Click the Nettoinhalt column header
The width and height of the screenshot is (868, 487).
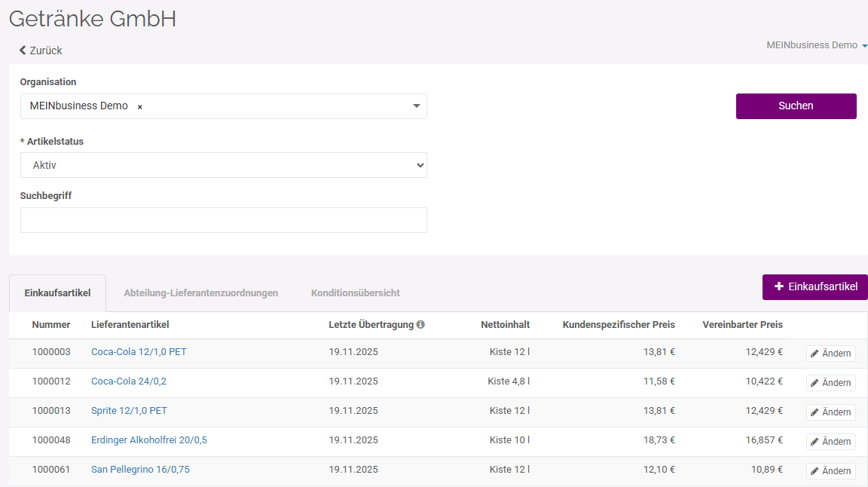coord(506,325)
